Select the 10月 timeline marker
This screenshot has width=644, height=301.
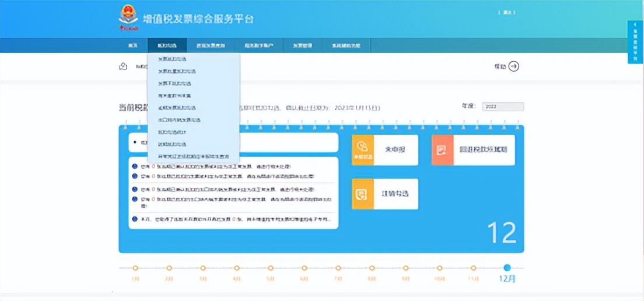pos(439,268)
